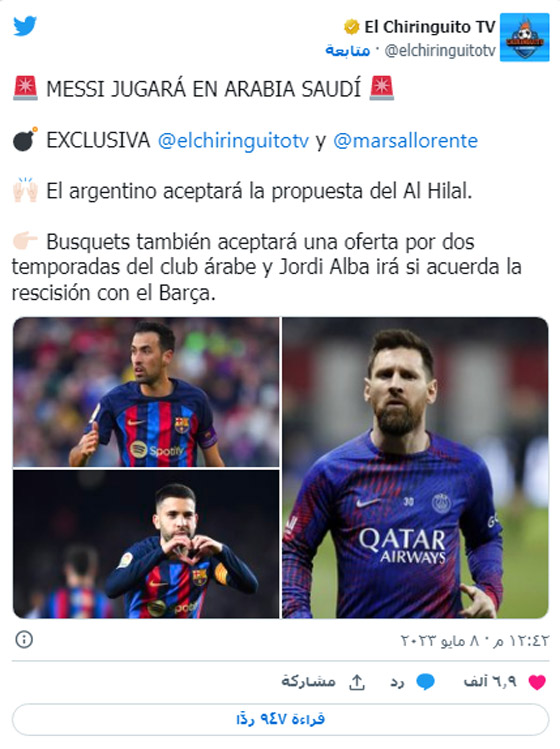560x749 pixels.
Task: Open El Chiringuito TV profile avatar
Action: tap(524, 37)
